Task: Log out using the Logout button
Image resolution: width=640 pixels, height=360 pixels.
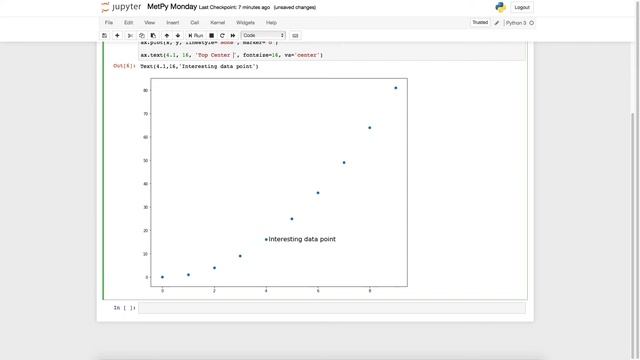Action: (x=522, y=7)
